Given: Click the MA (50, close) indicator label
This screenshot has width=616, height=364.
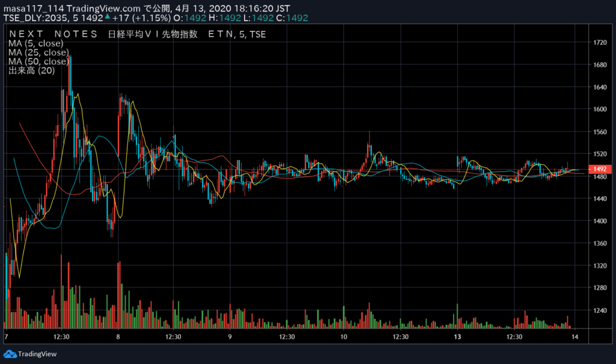Looking at the screenshot, I should 38,61.
